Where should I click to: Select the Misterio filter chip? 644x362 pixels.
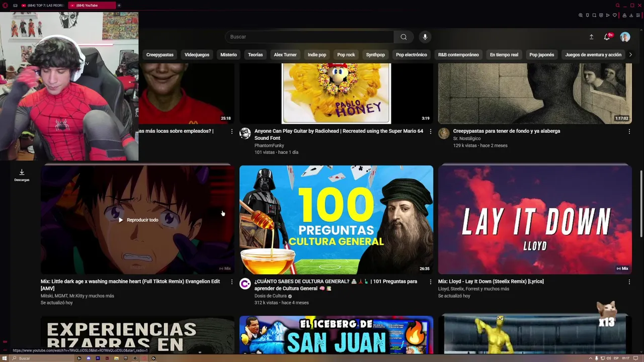point(228,55)
